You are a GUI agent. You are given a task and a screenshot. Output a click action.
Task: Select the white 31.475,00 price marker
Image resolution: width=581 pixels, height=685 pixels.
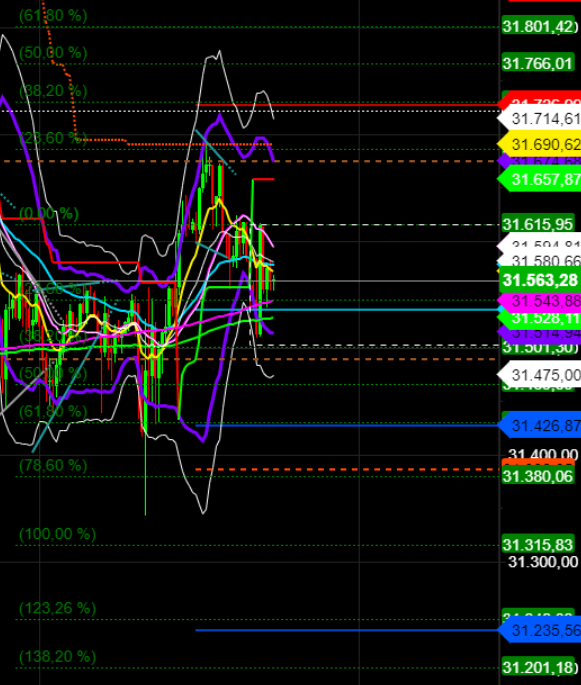click(x=541, y=375)
